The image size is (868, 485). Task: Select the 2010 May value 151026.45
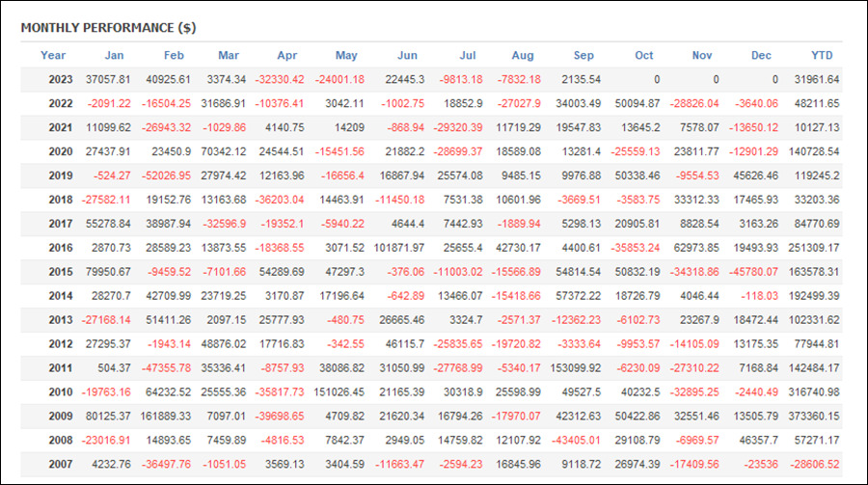339,392
